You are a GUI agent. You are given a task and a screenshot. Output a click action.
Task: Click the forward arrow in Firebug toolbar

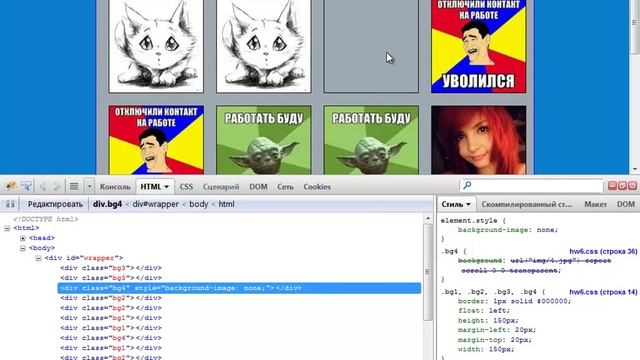click(57, 187)
